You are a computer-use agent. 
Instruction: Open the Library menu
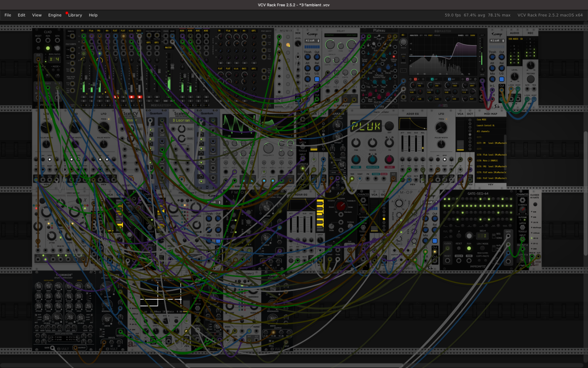click(x=75, y=15)
